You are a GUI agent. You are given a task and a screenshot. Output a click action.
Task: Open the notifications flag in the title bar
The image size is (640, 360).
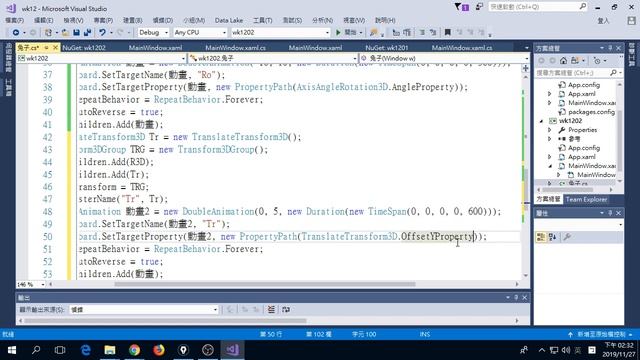(x=462, y=7)
